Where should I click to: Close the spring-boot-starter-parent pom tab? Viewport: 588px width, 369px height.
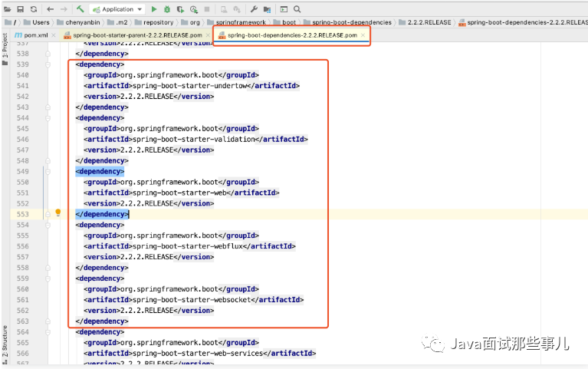tap(208, 35)
